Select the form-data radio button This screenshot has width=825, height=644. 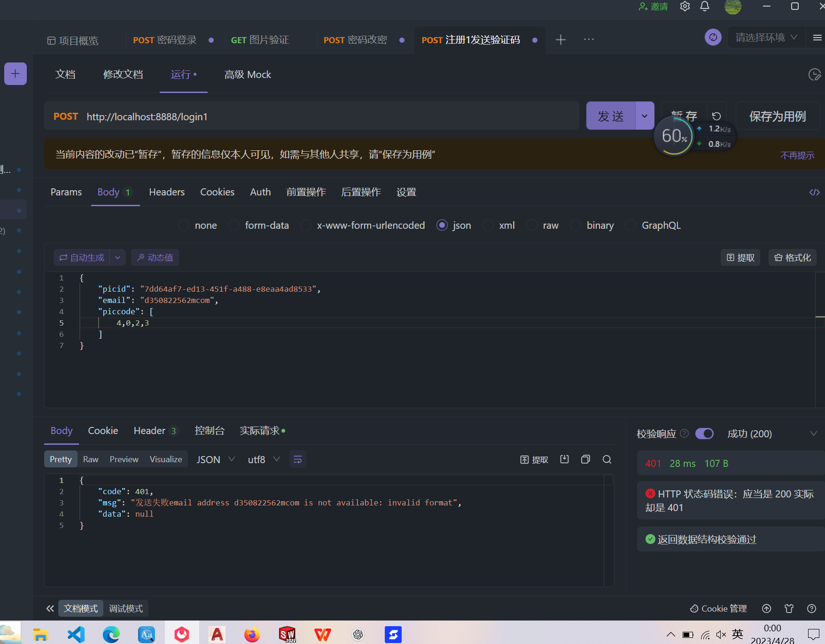[x=234, y=225]
